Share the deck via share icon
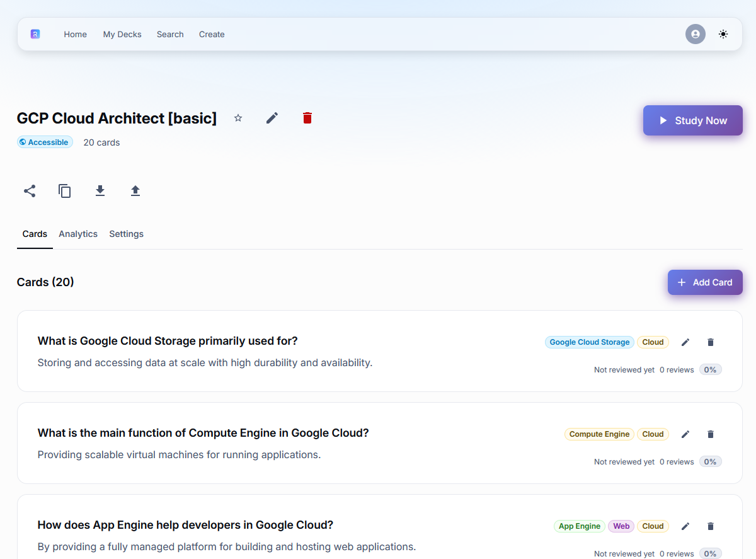 point(30,191)
